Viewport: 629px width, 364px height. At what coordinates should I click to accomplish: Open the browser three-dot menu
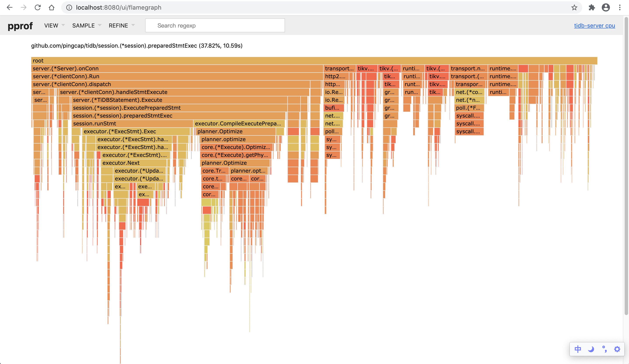click(x=620, y=7)
